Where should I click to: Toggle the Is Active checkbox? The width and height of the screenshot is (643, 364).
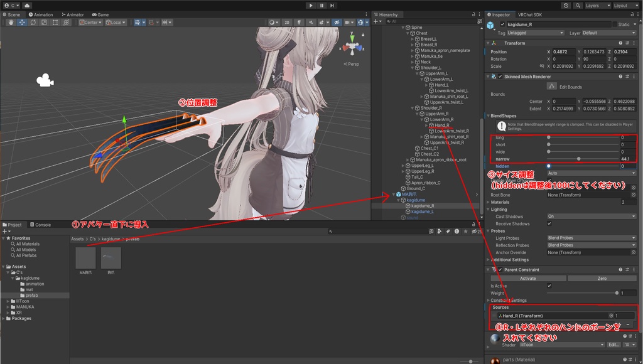549,286
